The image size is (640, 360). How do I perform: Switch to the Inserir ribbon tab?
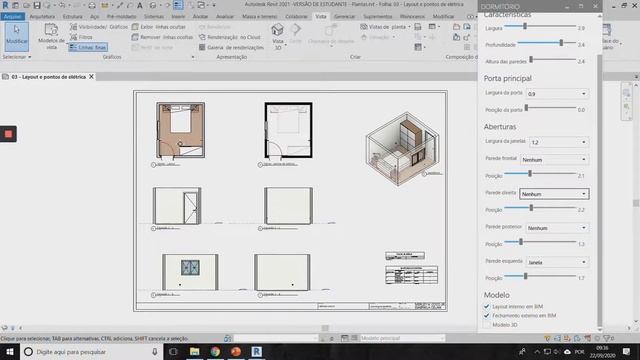[178, 17]
